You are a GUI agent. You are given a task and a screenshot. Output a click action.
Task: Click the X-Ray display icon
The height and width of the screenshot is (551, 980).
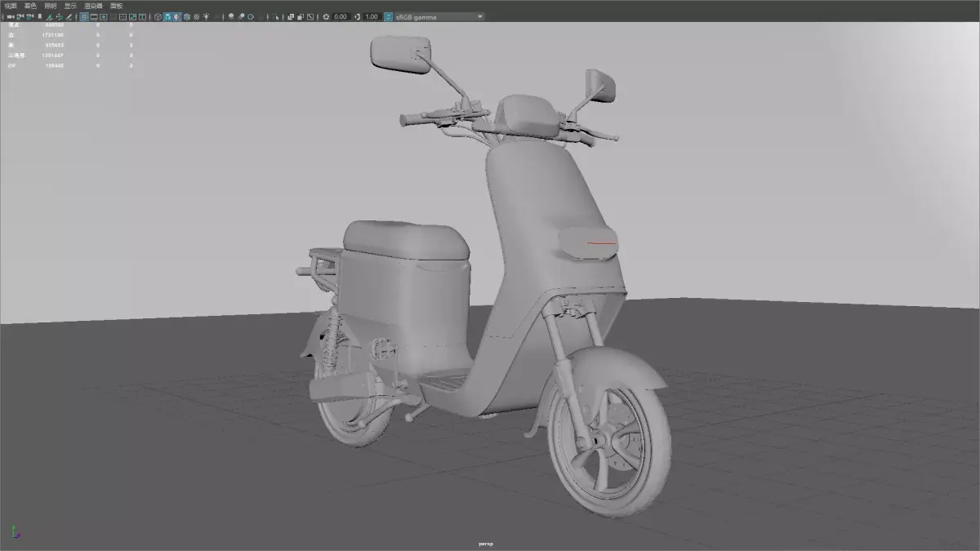pos(290,16)
